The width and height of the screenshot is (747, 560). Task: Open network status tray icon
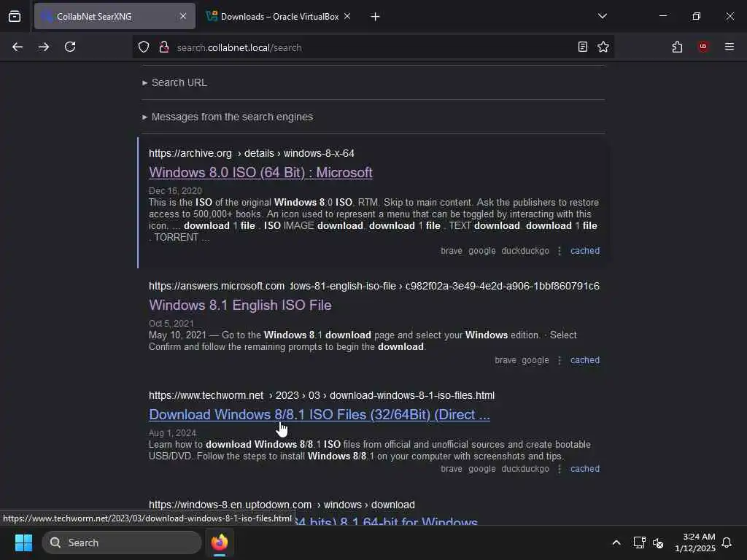coord(639,542)
